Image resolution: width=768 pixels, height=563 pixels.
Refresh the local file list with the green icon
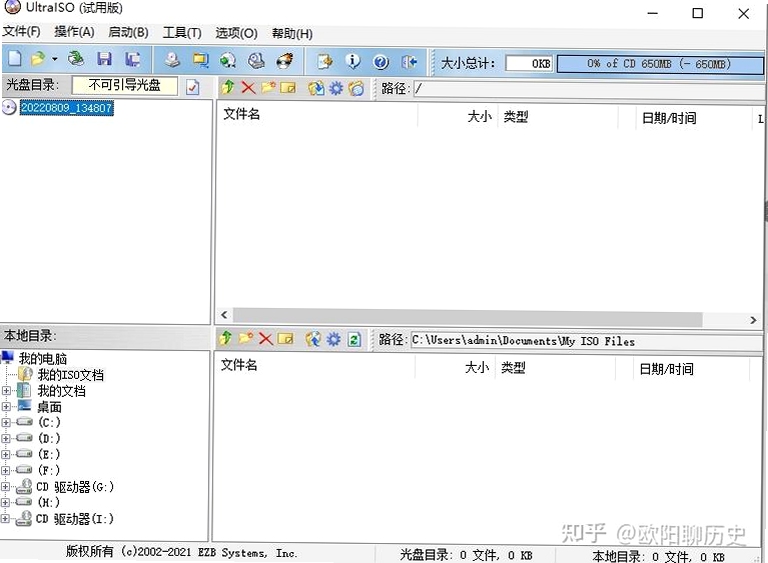click(354, 339)
